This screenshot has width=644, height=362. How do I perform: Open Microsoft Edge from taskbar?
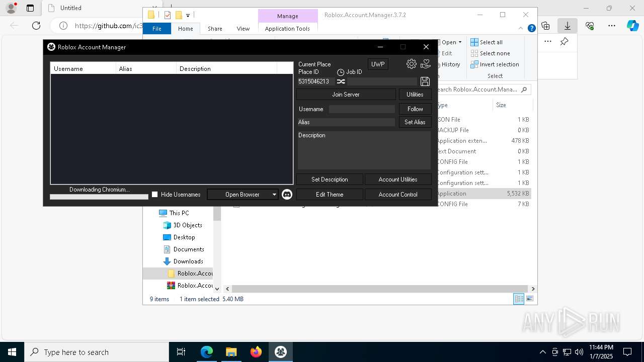pyautogui.click(x=207, y=352)
